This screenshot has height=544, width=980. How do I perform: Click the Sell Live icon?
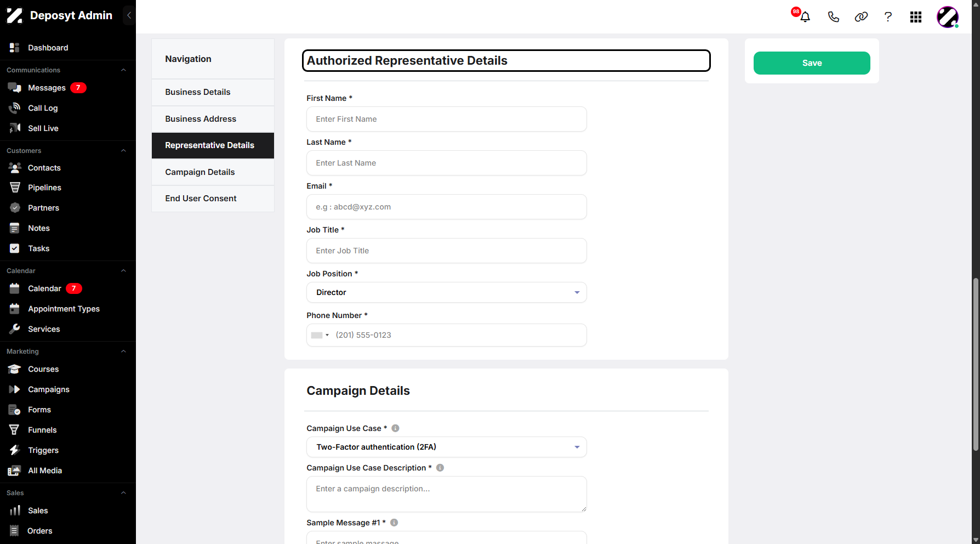tap(15, 128)
